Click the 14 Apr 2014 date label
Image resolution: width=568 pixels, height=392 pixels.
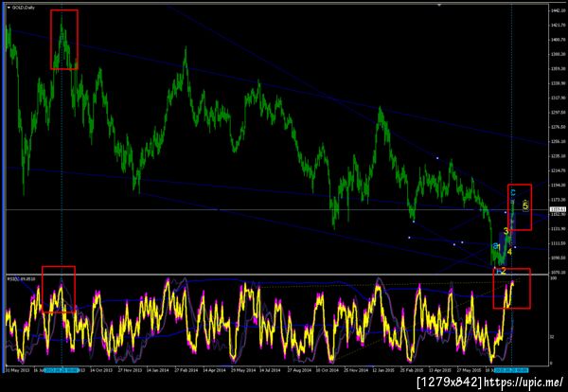[214, 370]
